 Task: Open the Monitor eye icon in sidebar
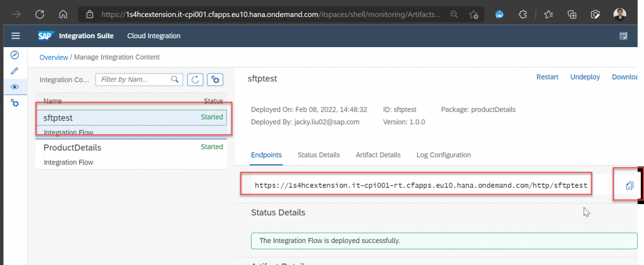(15, 87)
